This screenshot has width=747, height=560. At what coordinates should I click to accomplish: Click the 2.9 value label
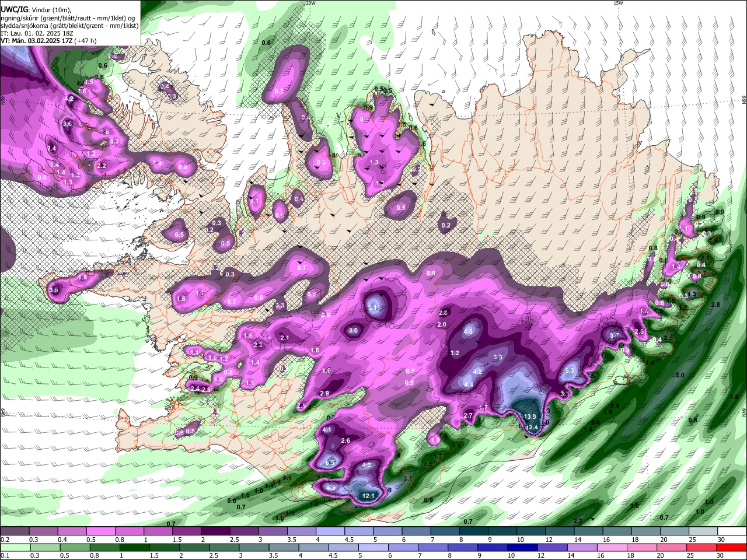(324, 394)
